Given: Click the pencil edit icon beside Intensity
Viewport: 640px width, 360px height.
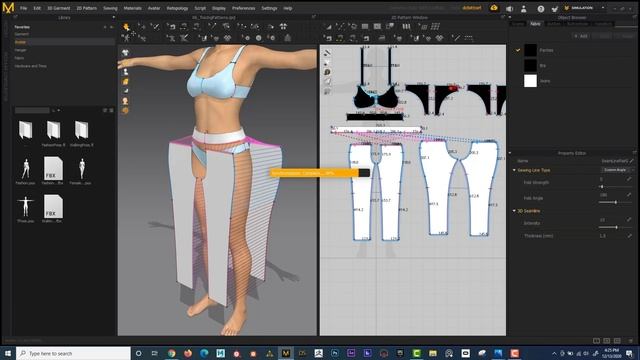Looking at the screenshot, I should [x=629, y=220].
